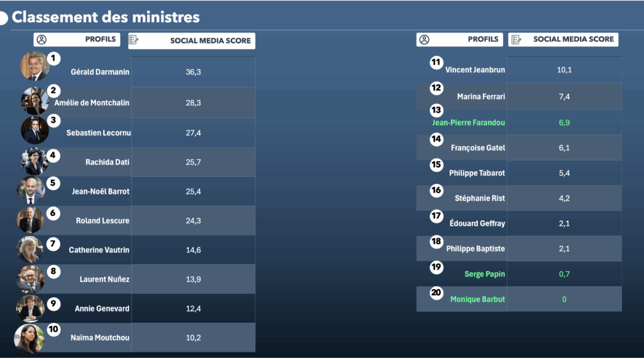Click the Monique Barbut name
This screenshot has height=358, width=644.
(477, 299)
